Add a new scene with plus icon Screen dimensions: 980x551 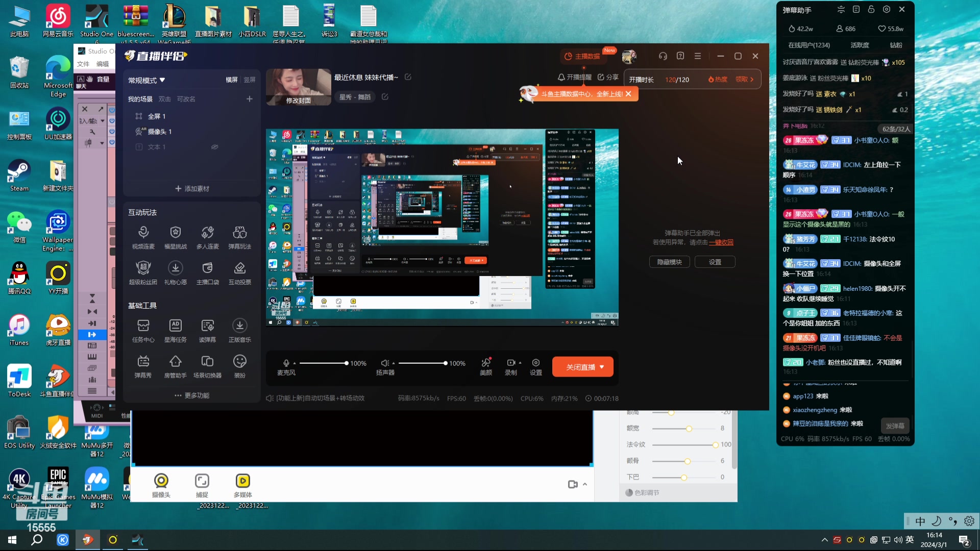(x=249, y=99)
